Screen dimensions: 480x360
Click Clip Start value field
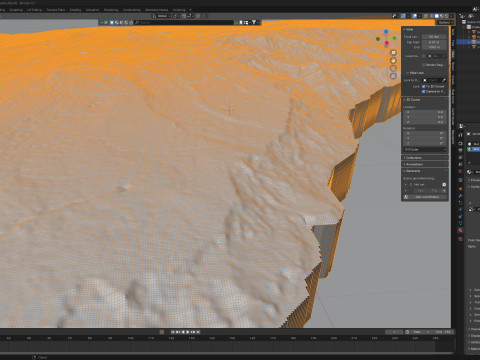coord(434,42)
